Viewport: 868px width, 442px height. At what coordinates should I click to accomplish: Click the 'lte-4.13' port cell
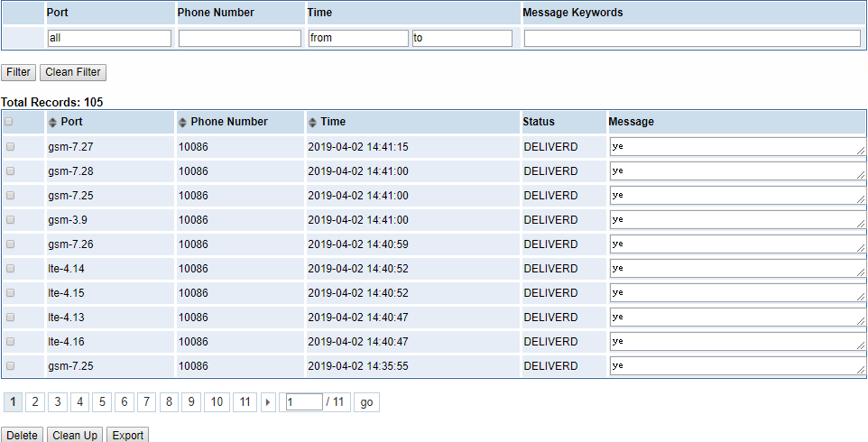click(66, 318)
